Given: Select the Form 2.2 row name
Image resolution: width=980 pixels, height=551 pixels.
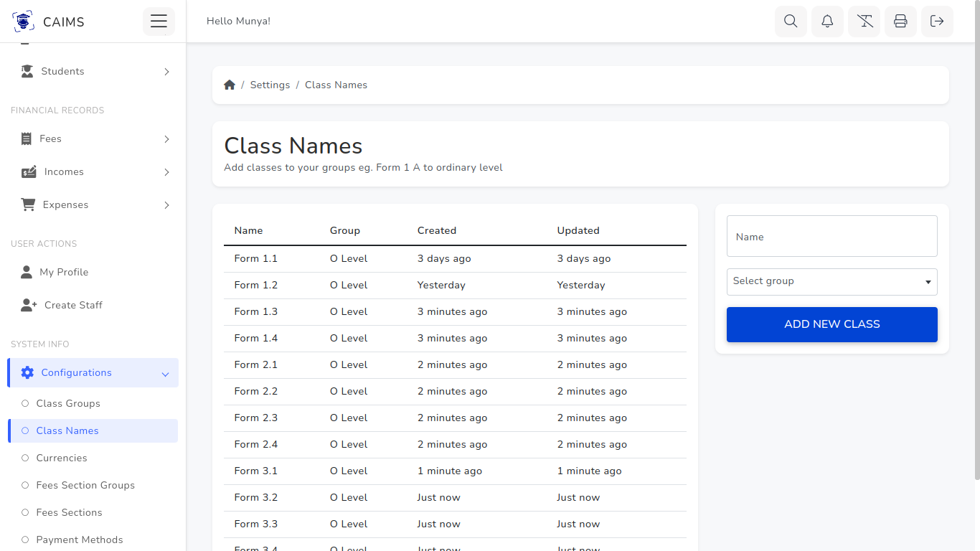Looking at the screenshot, I should (x=255, y=391).
